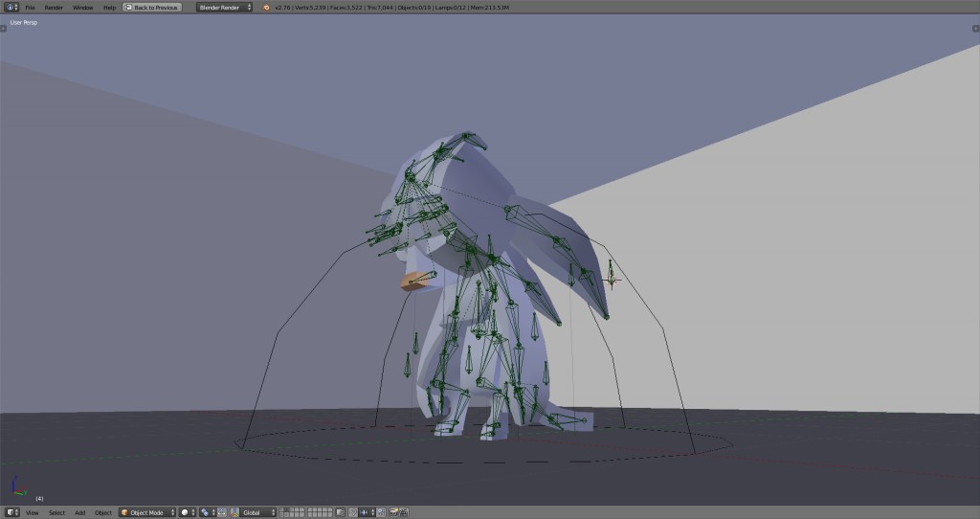
Task: Select the orange highlighted bone on the model
Action: [416, 281]
